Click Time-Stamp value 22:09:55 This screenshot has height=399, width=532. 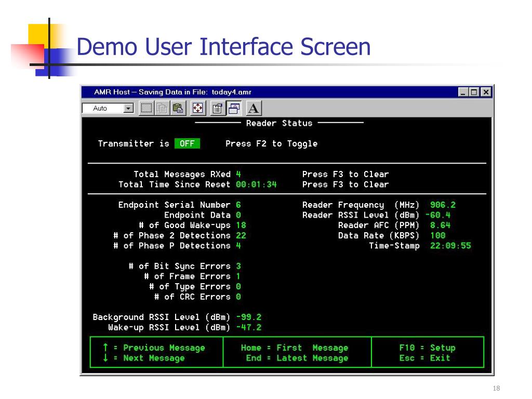pos(450,246)
